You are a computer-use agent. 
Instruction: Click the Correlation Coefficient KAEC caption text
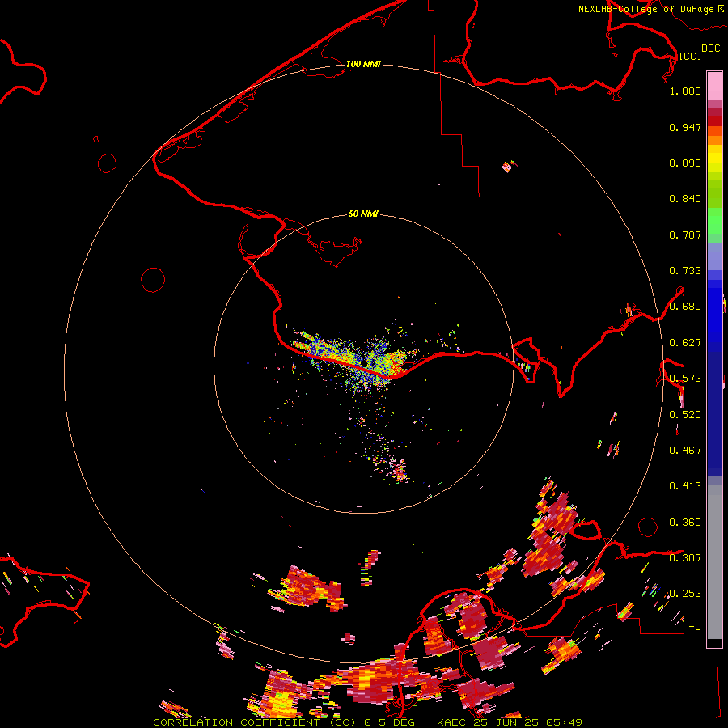pos(367,722)
